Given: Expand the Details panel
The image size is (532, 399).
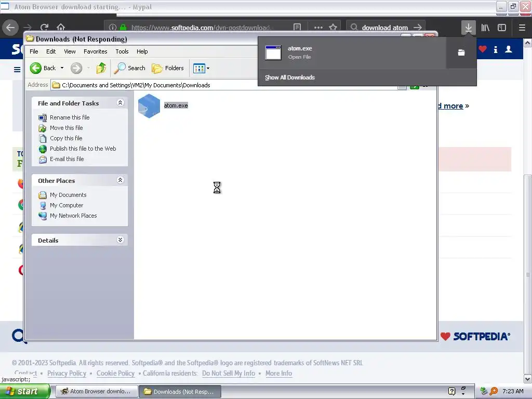Looking at the screenshot, I should pos(120,240).
